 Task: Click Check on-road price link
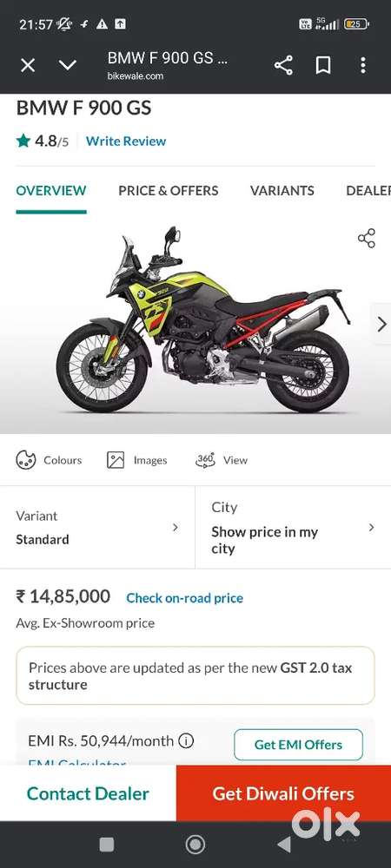coord(184,598)
